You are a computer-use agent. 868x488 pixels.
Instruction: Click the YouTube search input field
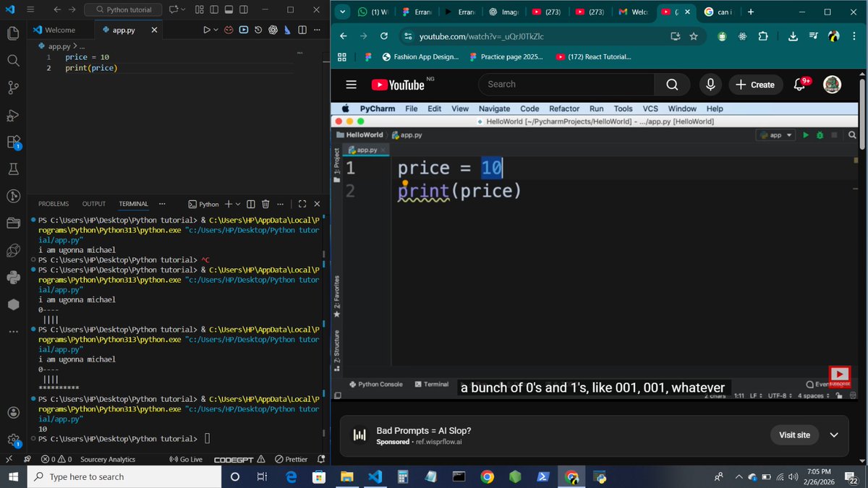tap(566, 85)
